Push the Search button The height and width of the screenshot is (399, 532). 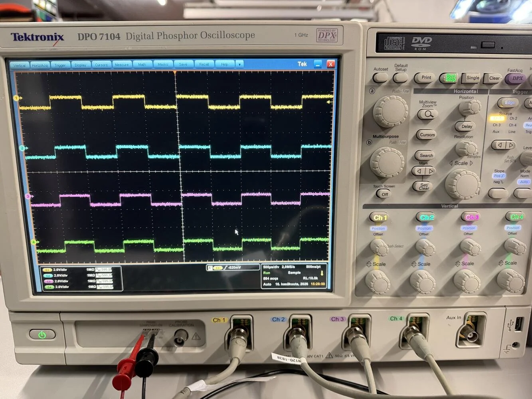coord(426,156)
